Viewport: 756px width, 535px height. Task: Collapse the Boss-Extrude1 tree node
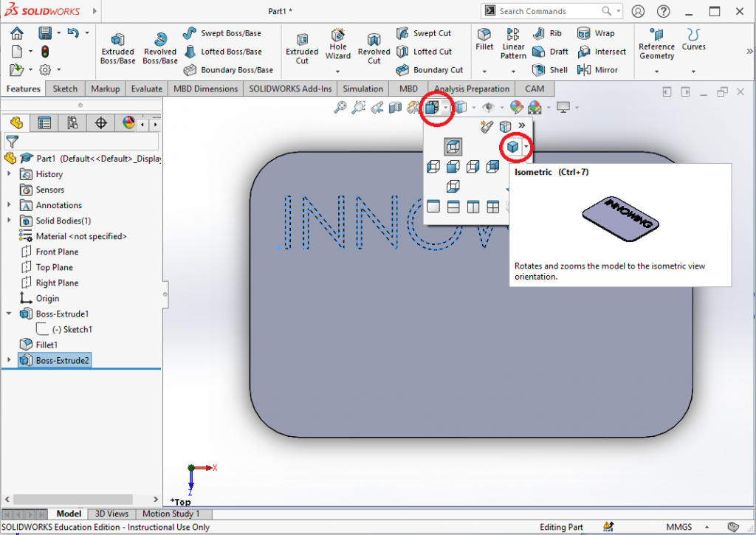point(9,314)
